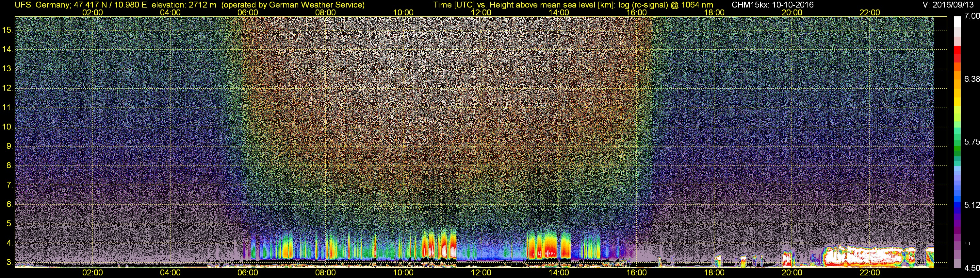
Task: Click the 10:00 label on upper time axis
Action: (x=403, y=12)
